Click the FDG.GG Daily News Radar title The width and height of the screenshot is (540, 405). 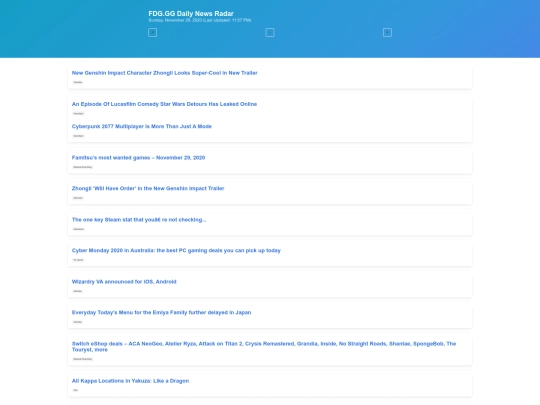pyautogui.click(x=191, y=13)
